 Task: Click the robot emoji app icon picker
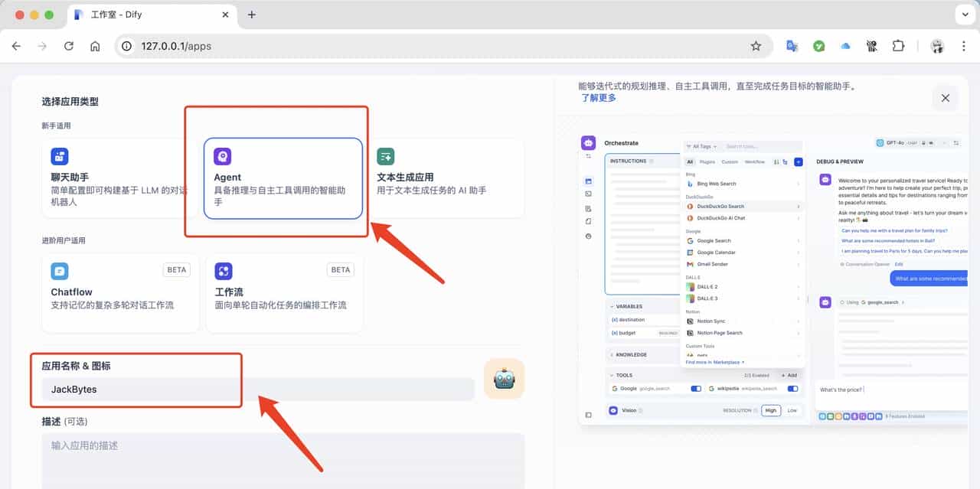point(504,379)
